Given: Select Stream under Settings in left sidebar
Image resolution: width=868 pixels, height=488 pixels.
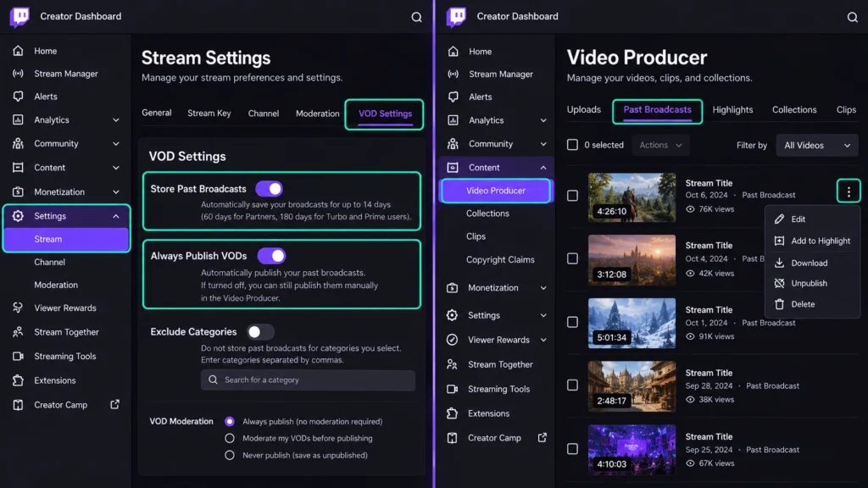Looking at the screenshot, I should click(x=66, y=240).
